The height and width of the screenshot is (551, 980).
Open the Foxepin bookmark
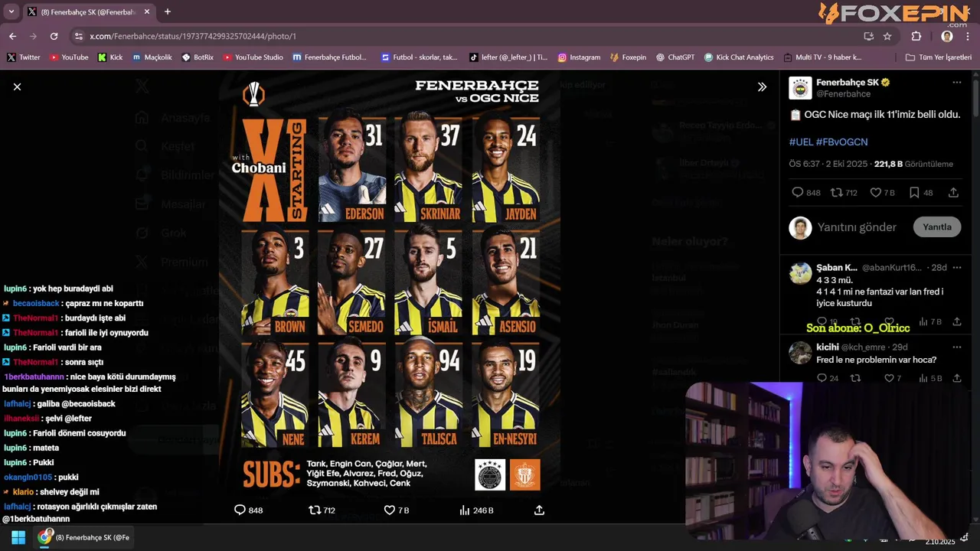pyautogui.click(x=628, y=57)
